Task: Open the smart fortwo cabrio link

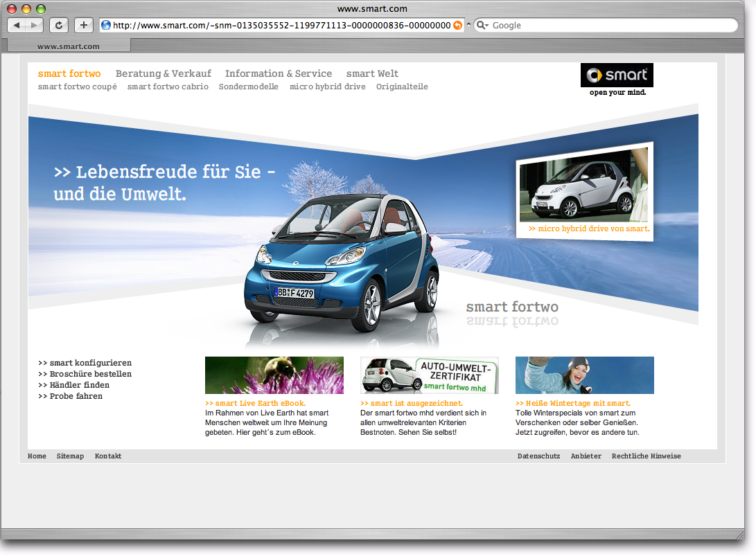Action: pos(168,87)
